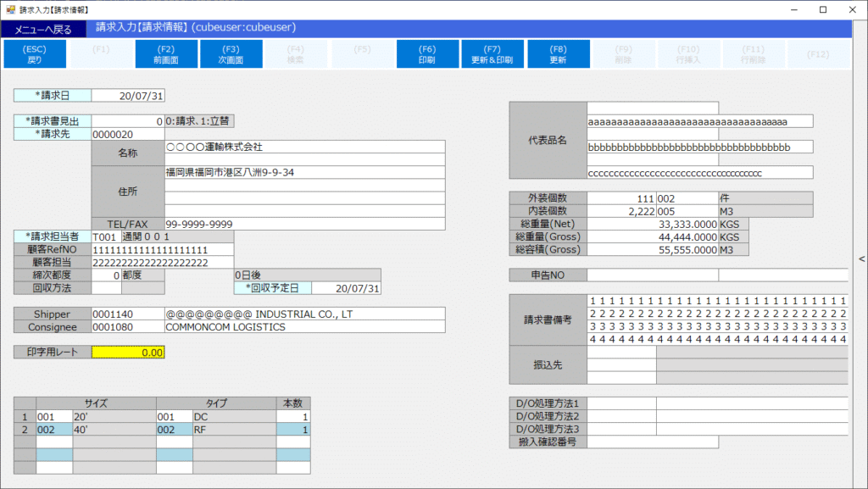Select the F7 更新&印刷 button
This screenshot has width=868, height=489.
(x=492, y=54)
